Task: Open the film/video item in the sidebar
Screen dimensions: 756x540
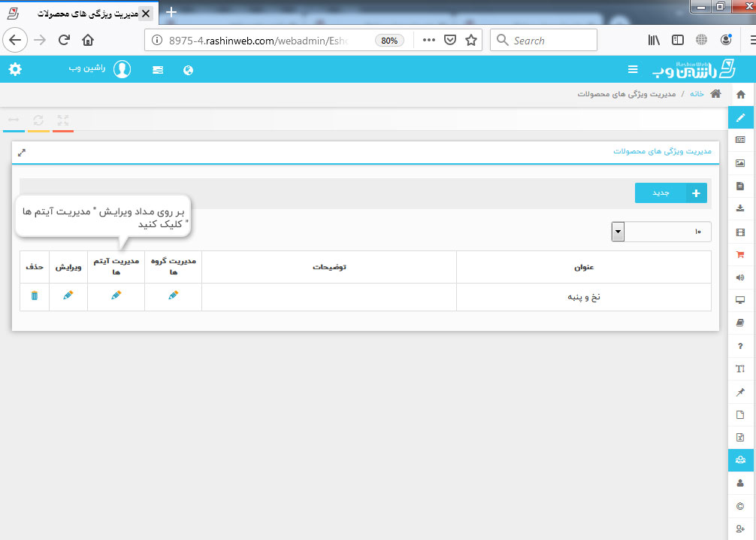Action: point(740,232)
